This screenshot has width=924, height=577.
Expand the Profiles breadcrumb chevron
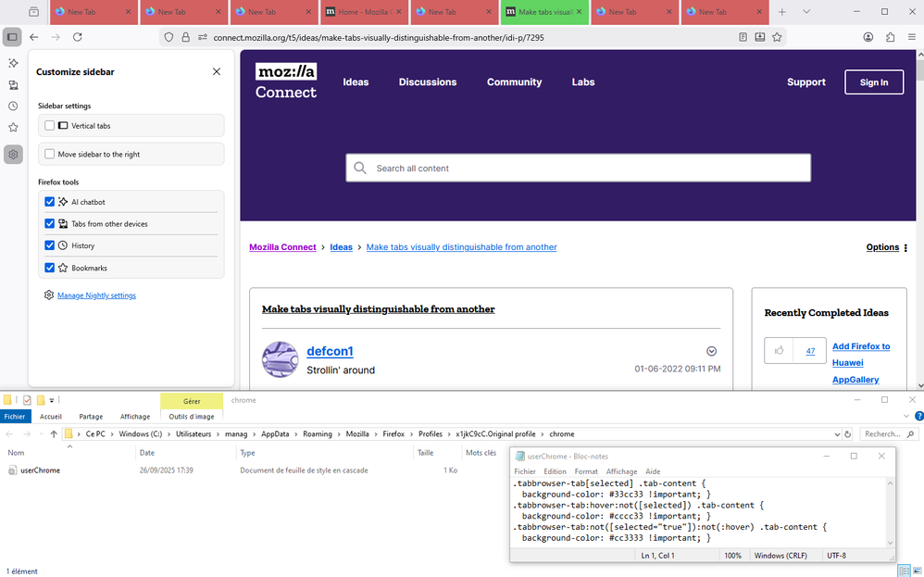(447, 433)
